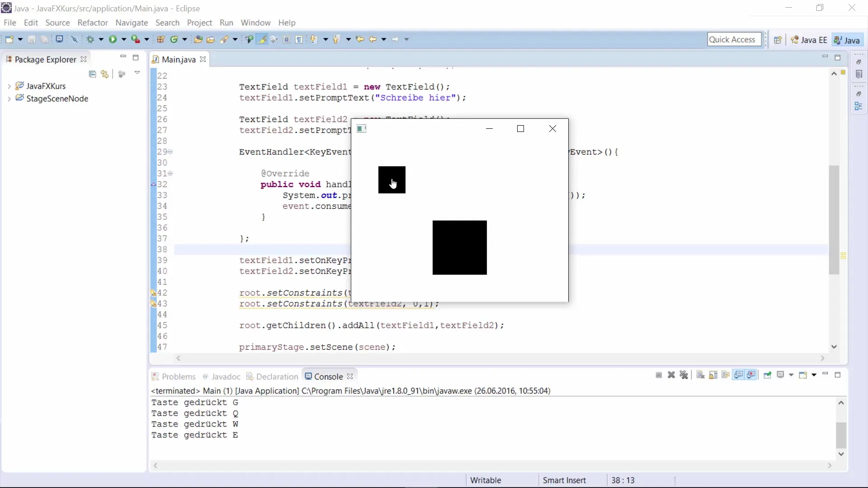The width and height of the screenshot is (868, 488).
Task: Close the Main.java editor tab
Action: (203, 59)
